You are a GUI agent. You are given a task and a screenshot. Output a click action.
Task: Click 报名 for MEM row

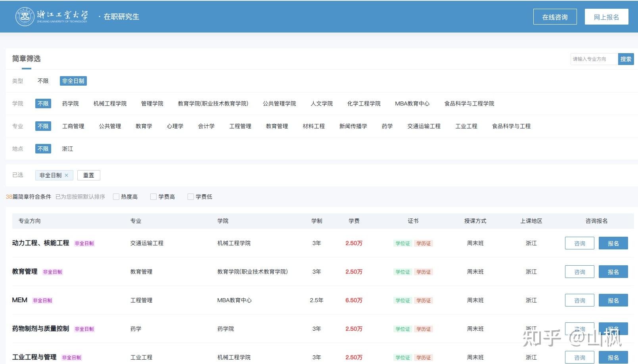(613, 300)
